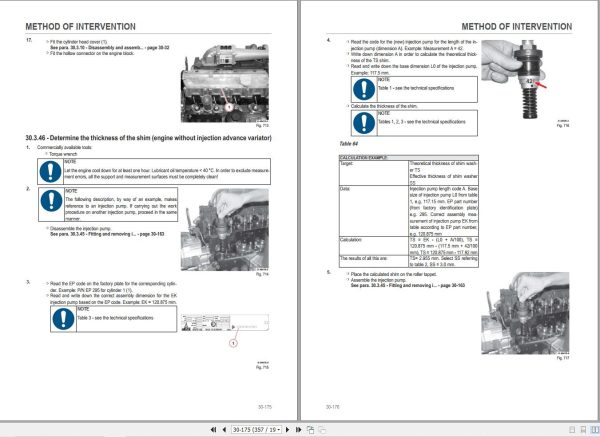Viewport: 600px width, 437px height.
Task: Open the page number dropdown
Action: pos(279,430)
